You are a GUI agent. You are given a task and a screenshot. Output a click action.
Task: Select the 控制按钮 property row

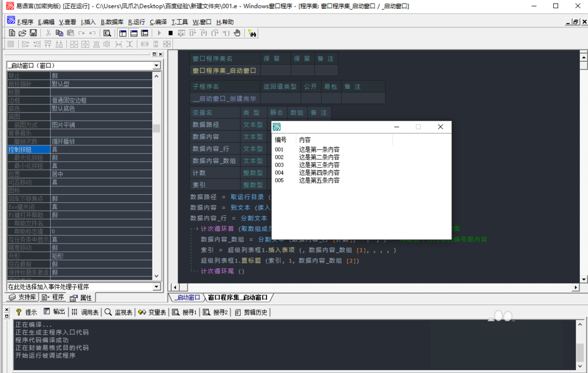click(x=79, y=149)
